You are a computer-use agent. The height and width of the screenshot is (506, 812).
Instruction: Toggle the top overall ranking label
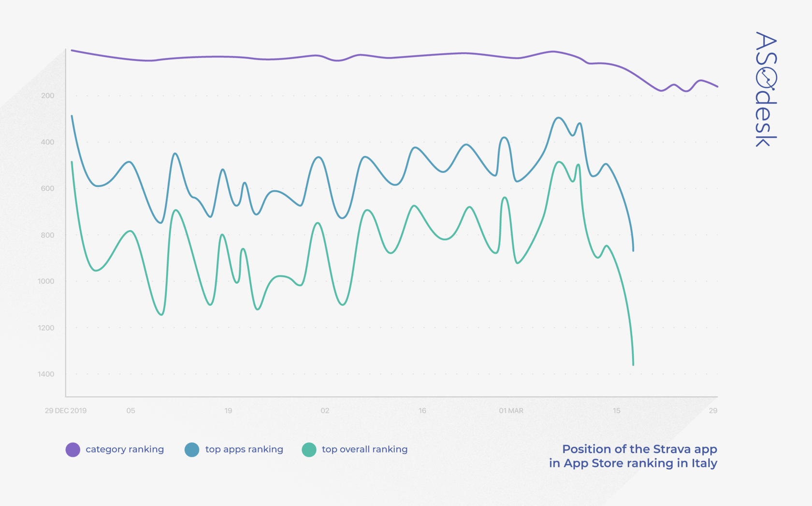tap(364, 449)
